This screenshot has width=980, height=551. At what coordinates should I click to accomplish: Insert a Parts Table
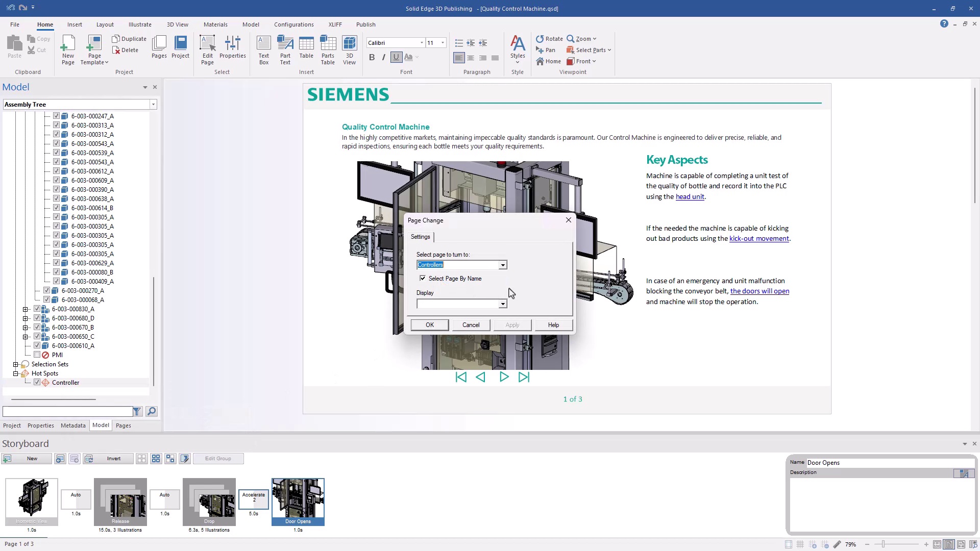[x=328, y=49]
